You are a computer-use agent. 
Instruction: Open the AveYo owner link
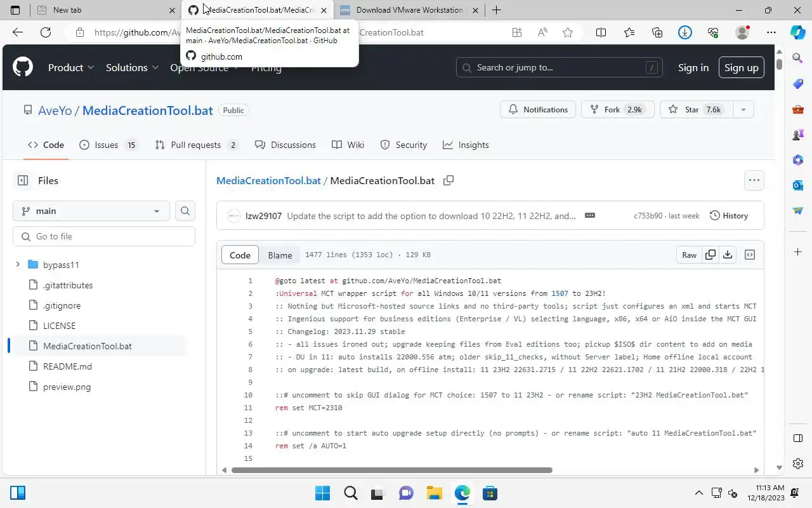tap(55, 110)
